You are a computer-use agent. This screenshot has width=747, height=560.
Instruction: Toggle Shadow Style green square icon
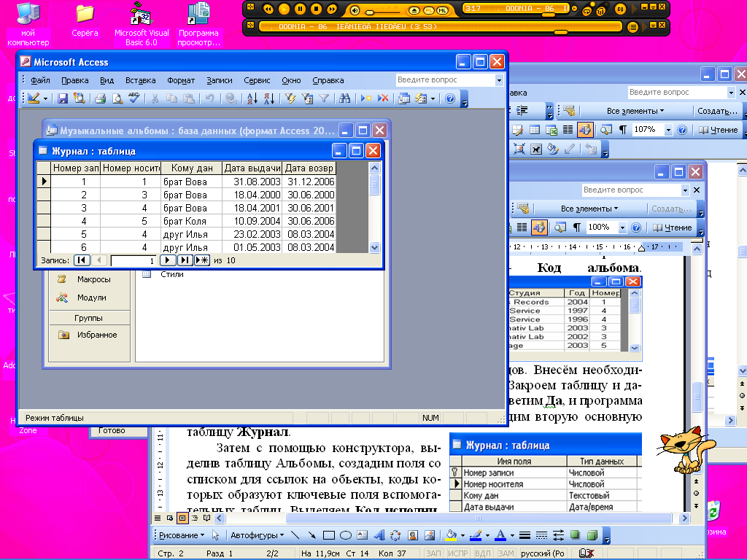click(575, 535)
